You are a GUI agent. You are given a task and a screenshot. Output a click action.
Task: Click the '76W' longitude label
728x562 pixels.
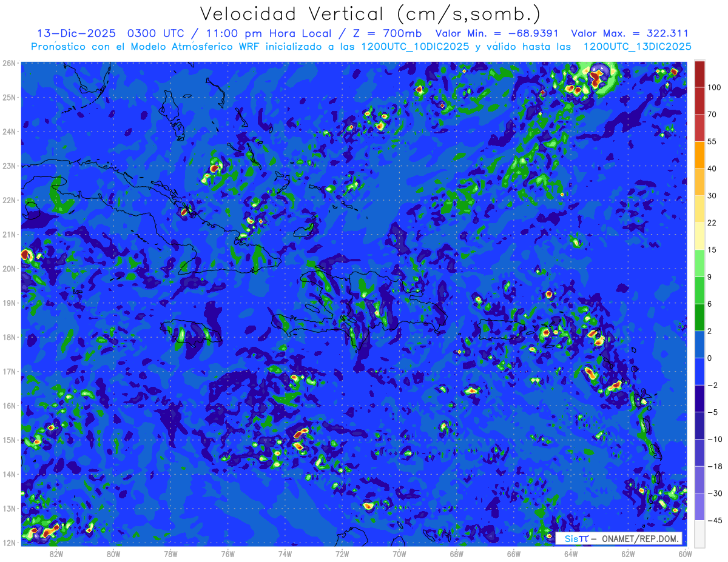pos(228,553)
